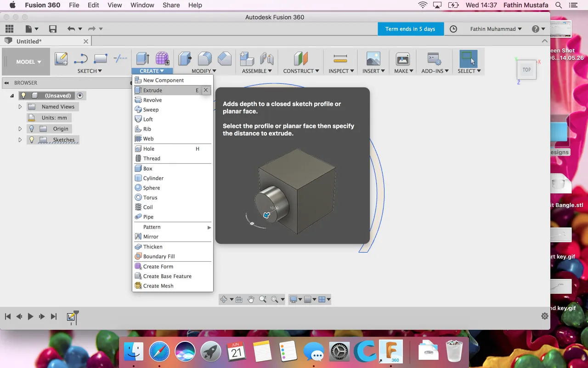
Task: Open timeline settings gear
Action: (544, 316)
